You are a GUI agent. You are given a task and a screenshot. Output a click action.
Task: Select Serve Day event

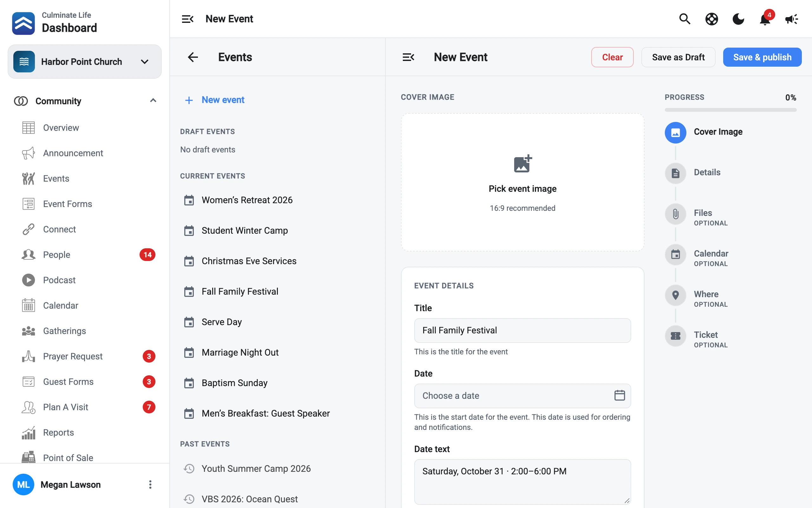(277, 322)
